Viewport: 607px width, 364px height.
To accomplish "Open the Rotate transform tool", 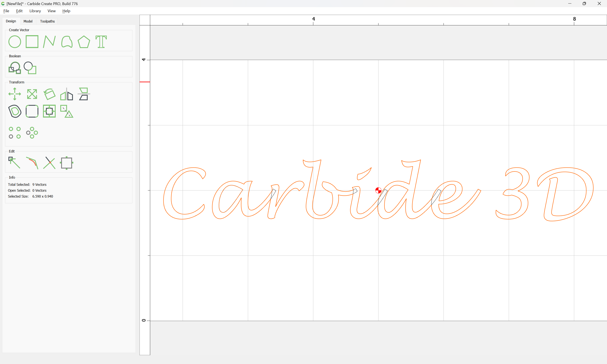I will pyautogui.click(x=49, y=94).
